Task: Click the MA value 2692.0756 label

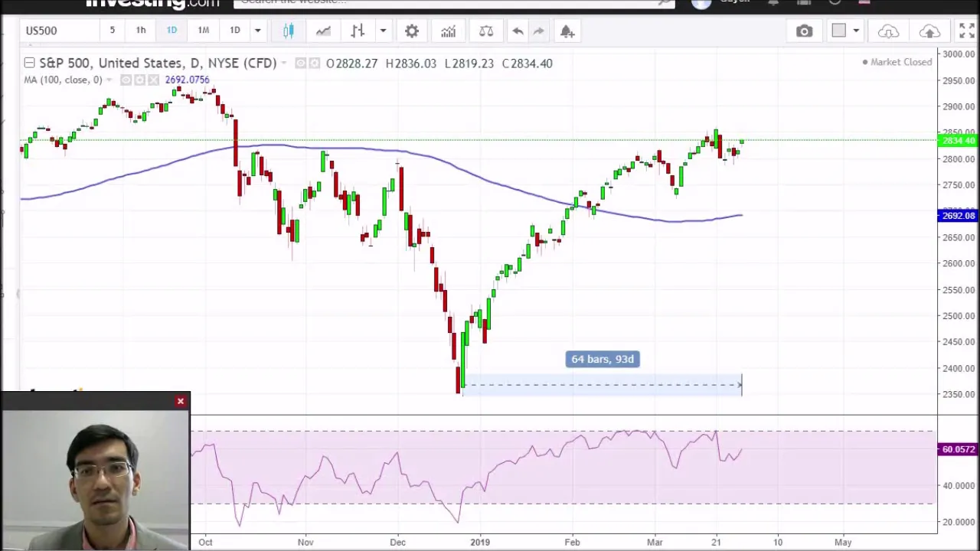Action: coord(187,80)
